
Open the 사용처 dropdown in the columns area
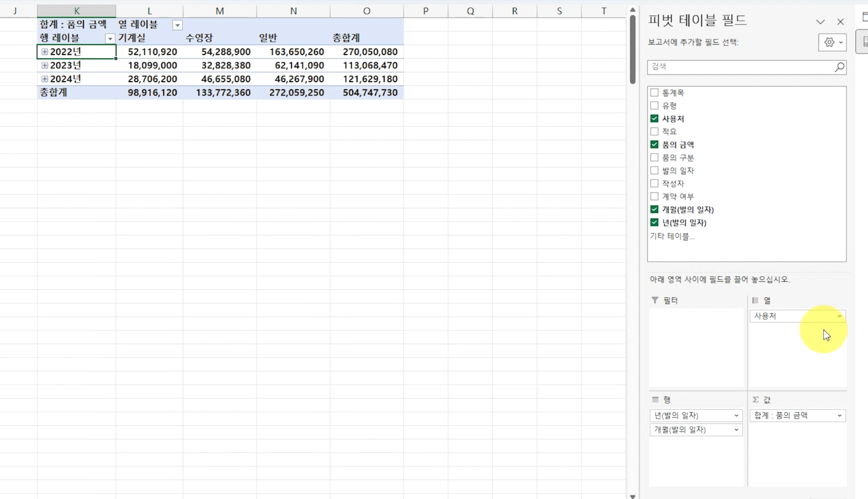tap(839, 316)
